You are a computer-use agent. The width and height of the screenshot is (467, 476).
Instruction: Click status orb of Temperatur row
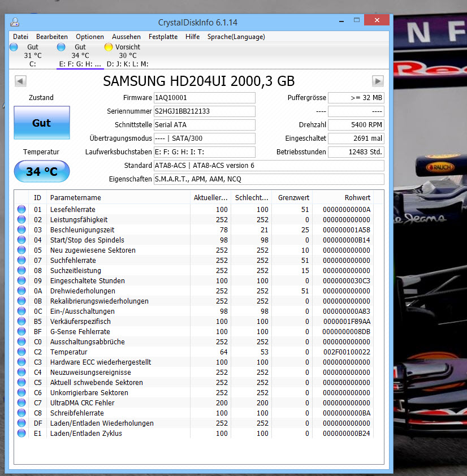pyautogui.click(x=21, y=352)
